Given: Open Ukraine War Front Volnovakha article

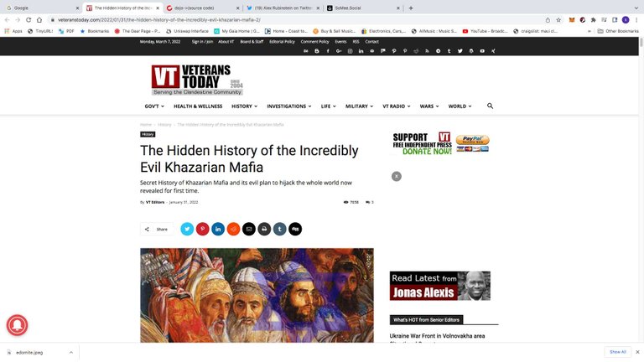Looking at the screenshot, I should point(437,336).
